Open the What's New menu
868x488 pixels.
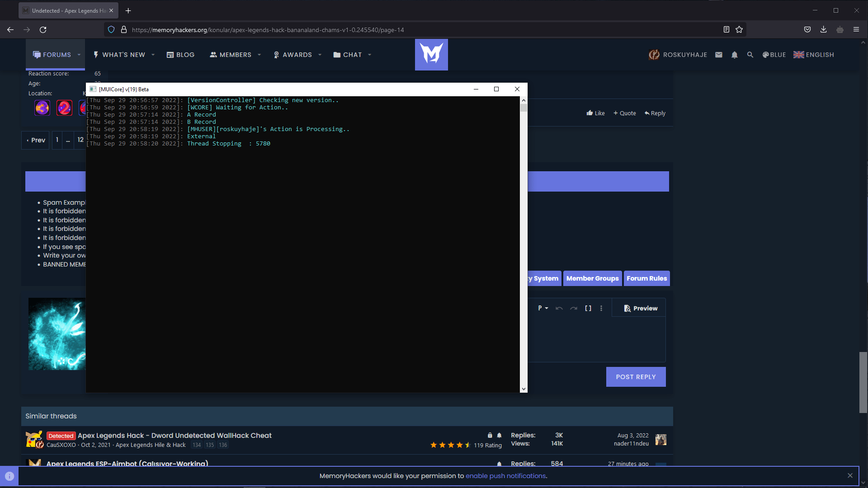(119, 55)
